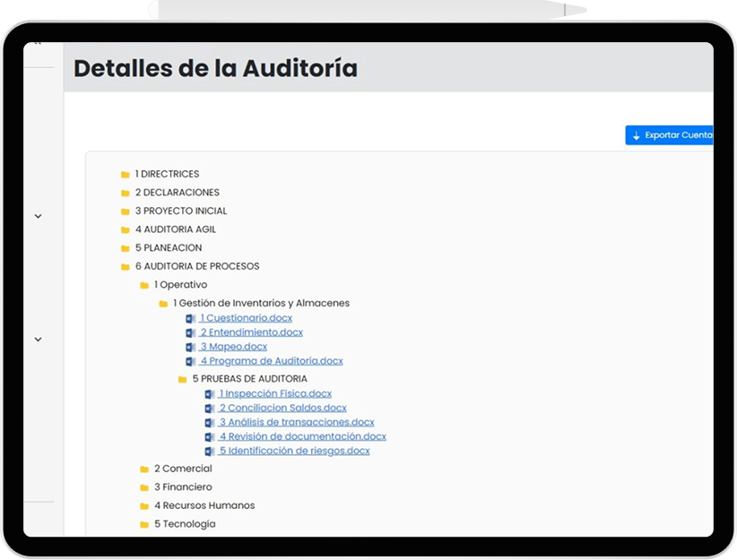Click the folder icon for 2 Comercial
737x560 pixels.
point(144,469)
